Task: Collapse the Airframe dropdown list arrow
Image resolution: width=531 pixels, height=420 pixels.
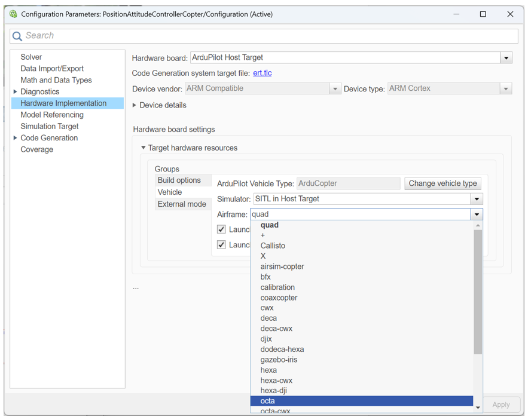Action: click(x=477, y=214)
